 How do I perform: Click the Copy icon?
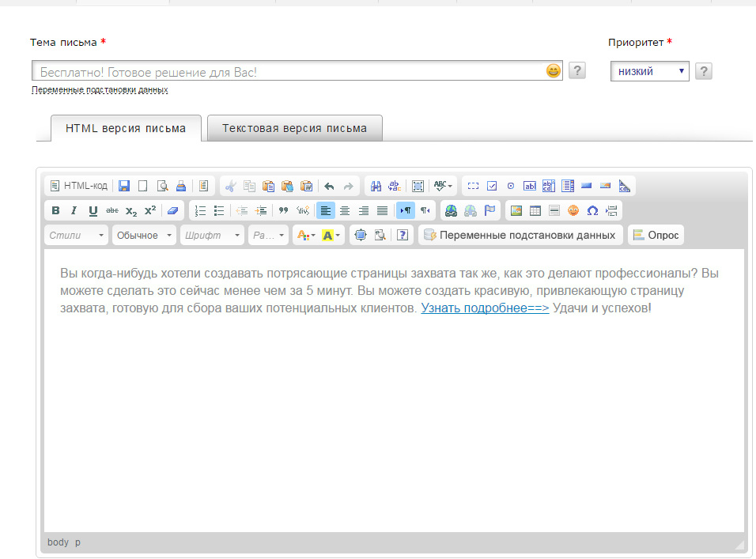(x=249, y=186)
